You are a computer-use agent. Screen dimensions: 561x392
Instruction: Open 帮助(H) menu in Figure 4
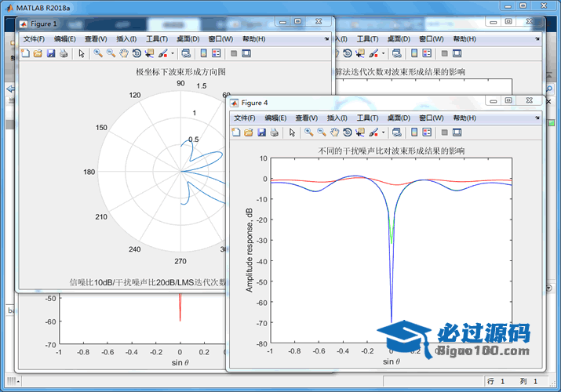tap(464, 118)
